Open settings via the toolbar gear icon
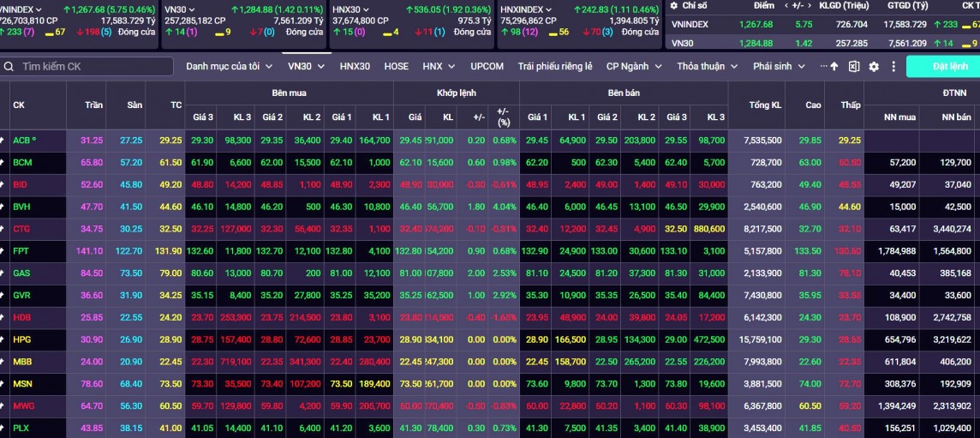 point(874,67)
